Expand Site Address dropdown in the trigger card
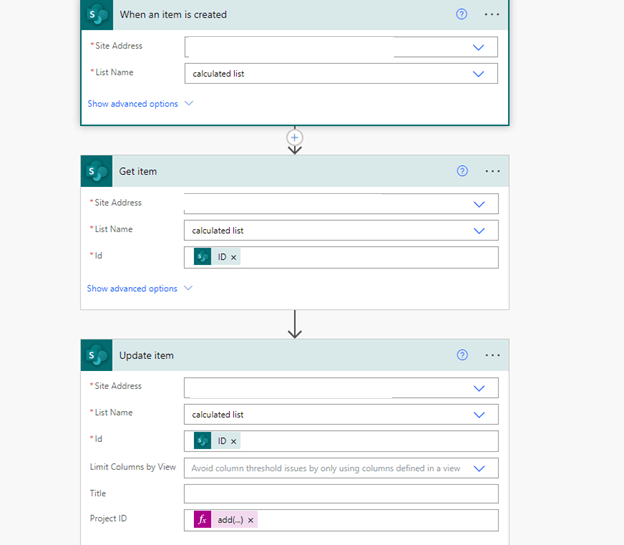 tap(478, 47)
